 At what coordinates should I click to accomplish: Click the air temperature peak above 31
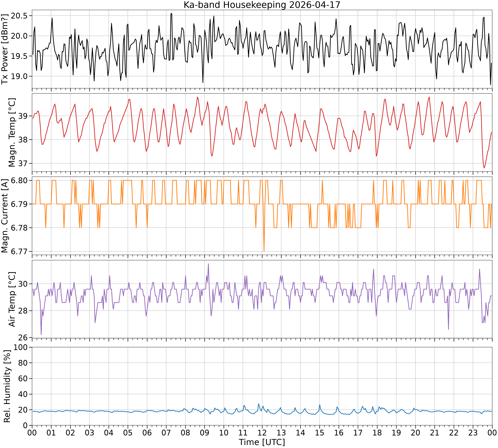208,264
